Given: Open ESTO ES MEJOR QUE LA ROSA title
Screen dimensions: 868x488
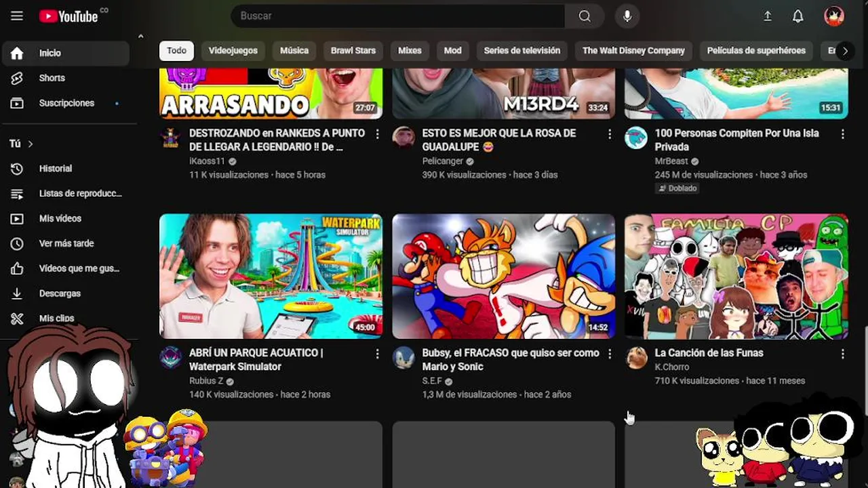Looking at the screenshot, I should pyautogui.click(x=498, y=140).
